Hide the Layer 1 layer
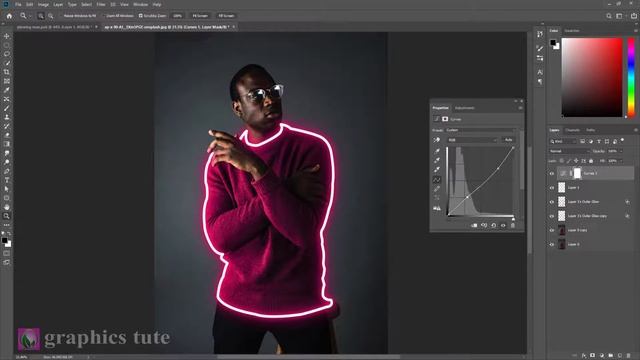640x360 pixels. tap(552, 188)
